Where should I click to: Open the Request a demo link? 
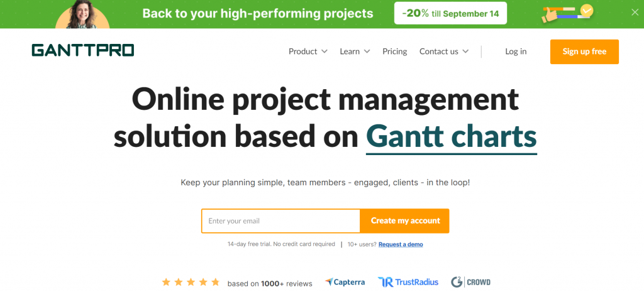tap(401, 244)
